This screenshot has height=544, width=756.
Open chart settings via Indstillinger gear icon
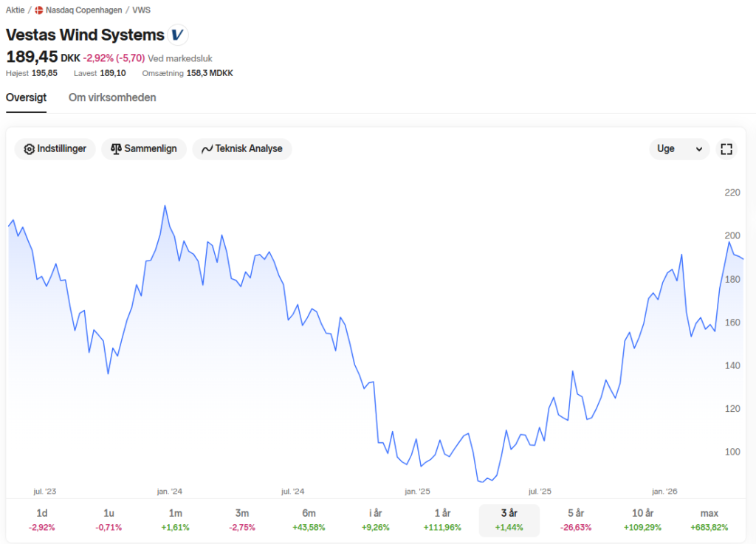pos(30,149)
